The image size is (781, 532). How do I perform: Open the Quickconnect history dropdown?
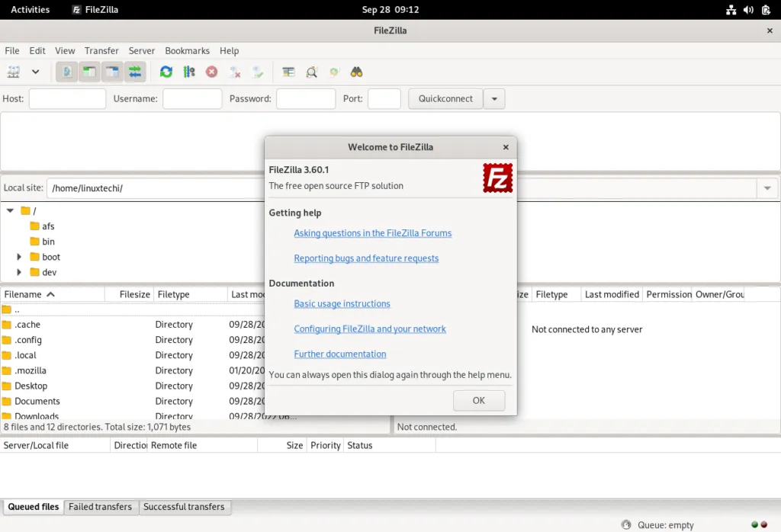tap(494, 98)
